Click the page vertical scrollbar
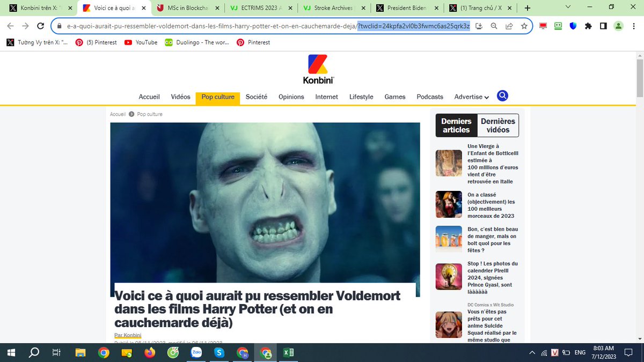This screenshot has width=644, height=362. pos(639,198)
